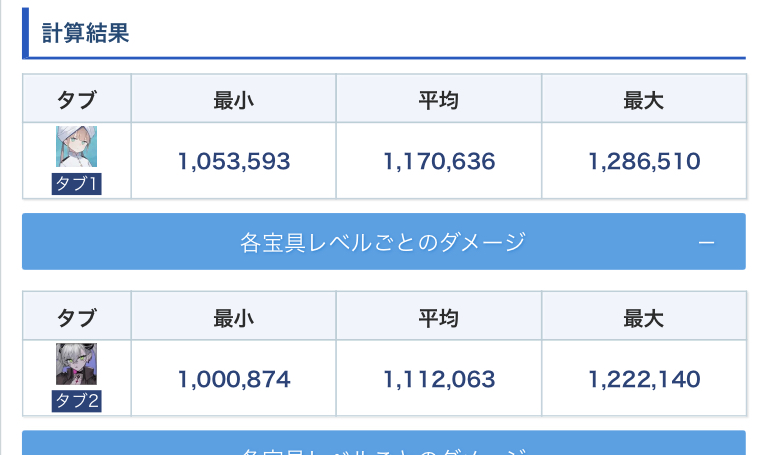Select the タブ1 label badge
This screenshot has width=760, height=455.
76,184
